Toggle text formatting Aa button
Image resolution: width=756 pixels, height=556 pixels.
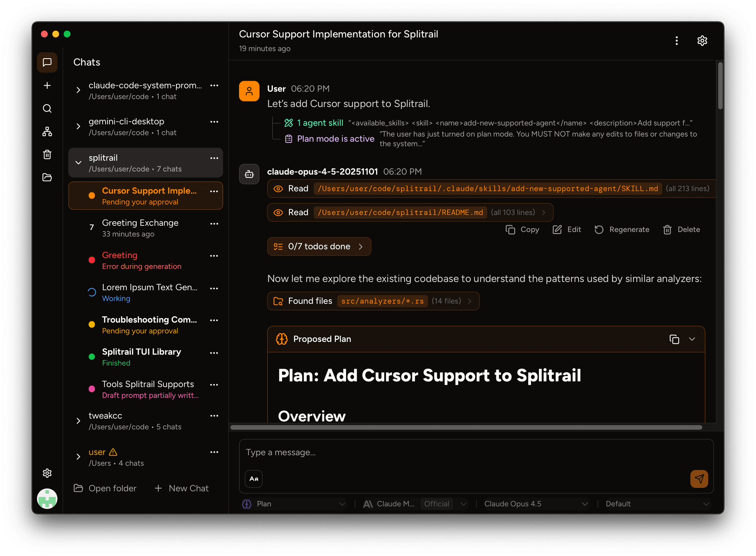[254, 479]
